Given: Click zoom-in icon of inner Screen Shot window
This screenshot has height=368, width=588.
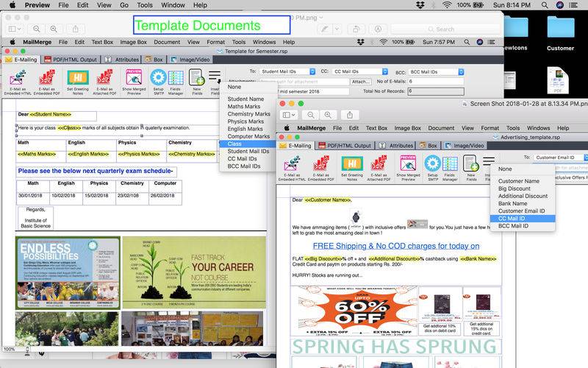Looking at the screenshot, I should pyautogui.click(x=328, y=115).
